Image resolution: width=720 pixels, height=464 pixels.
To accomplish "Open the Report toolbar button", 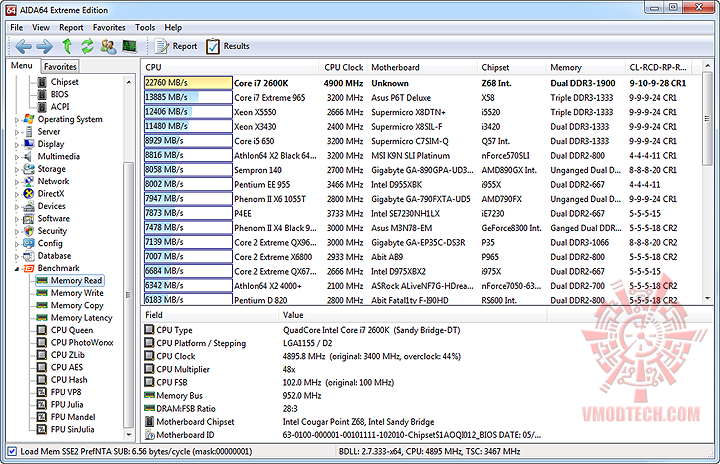I will [176, 46].
